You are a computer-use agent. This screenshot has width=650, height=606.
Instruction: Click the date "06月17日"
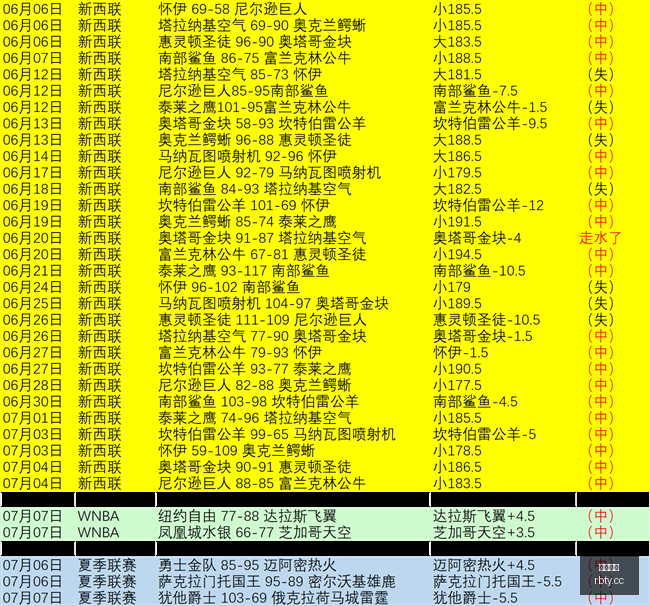32,172
